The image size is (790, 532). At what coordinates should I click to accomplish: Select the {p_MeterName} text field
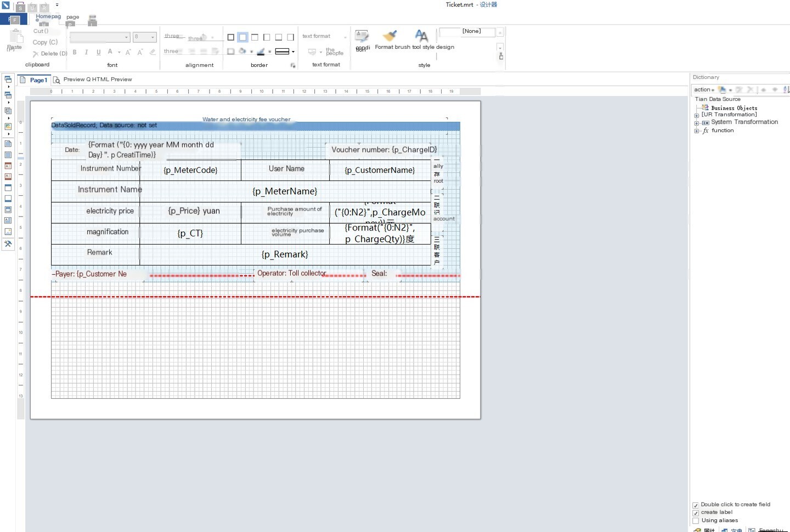tap(285, 191)
